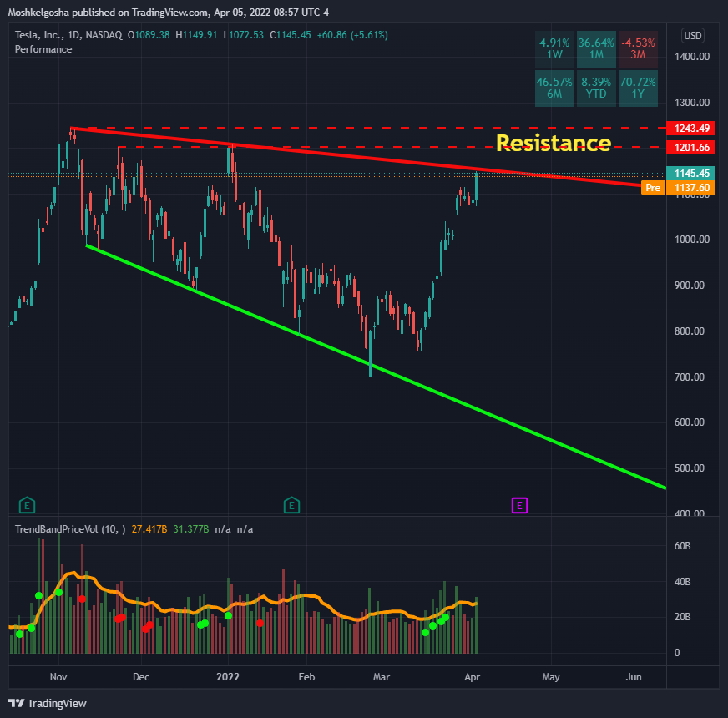728x718 pixels.
Task: Select the 3M -4.53% performance cell
Action: (x=638, y=48)
